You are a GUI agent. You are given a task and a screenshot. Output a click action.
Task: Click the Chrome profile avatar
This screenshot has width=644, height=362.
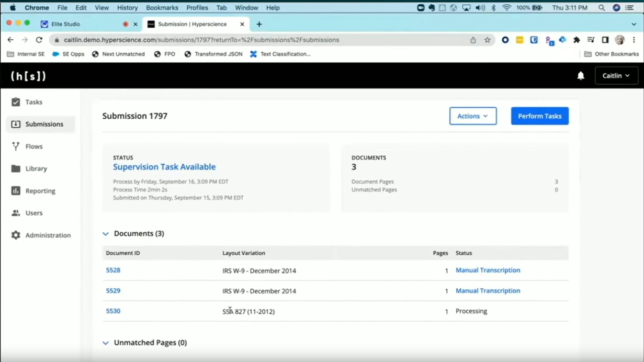(619, 40)
